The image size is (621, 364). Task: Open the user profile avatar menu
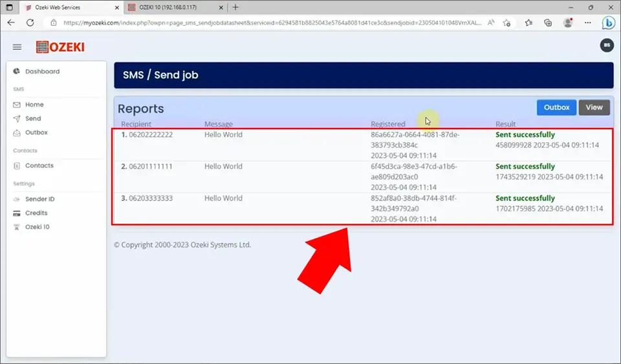[x=606, y=45]
